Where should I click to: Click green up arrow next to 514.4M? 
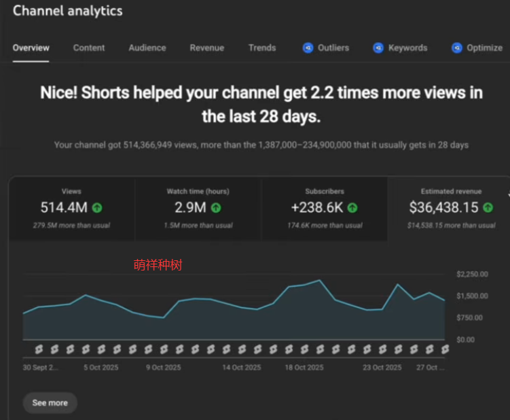(97, 208)
